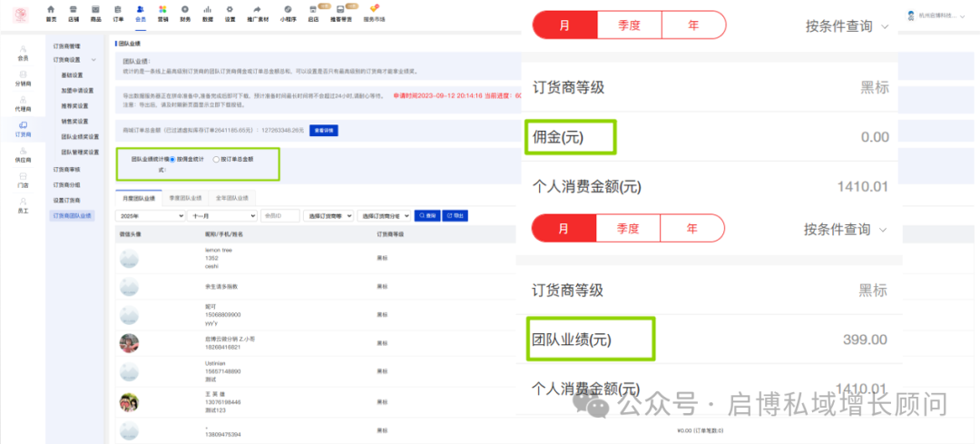Image resolution: width=980 pixels, height=444 pixels.
Task: Select the 按订单总金额 radio button
Action: point(216,159)
